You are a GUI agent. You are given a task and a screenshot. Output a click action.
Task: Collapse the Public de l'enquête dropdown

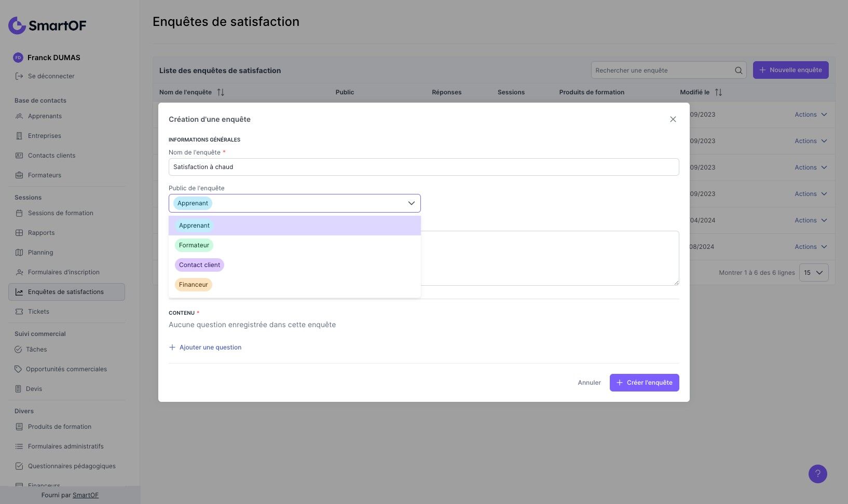[411, 203]
